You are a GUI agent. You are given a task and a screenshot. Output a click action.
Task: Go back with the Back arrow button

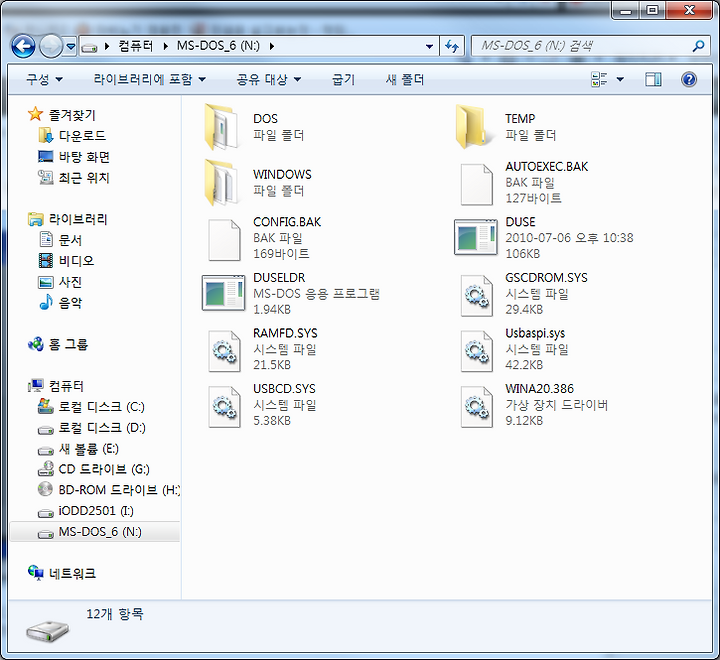coord(22,46)
